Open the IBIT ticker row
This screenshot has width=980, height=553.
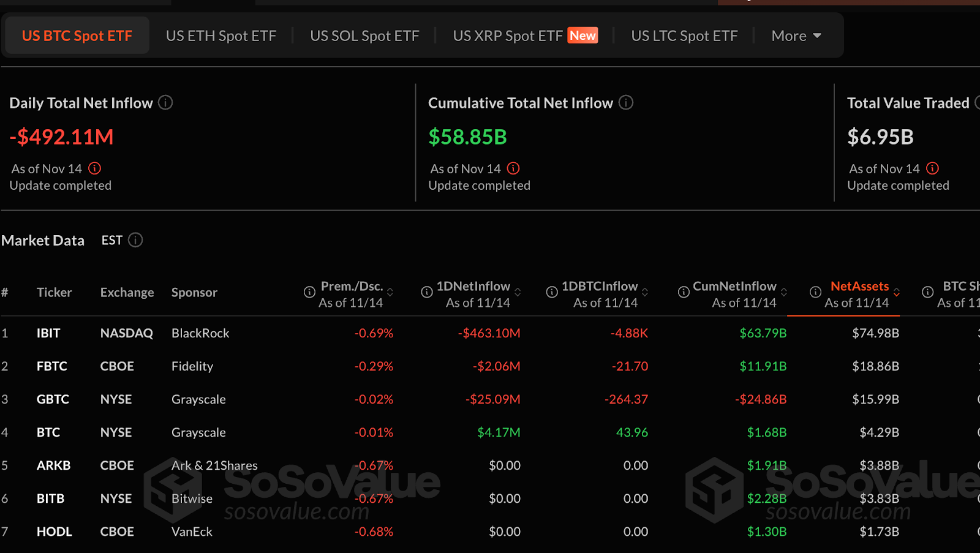tap(48, 333)
